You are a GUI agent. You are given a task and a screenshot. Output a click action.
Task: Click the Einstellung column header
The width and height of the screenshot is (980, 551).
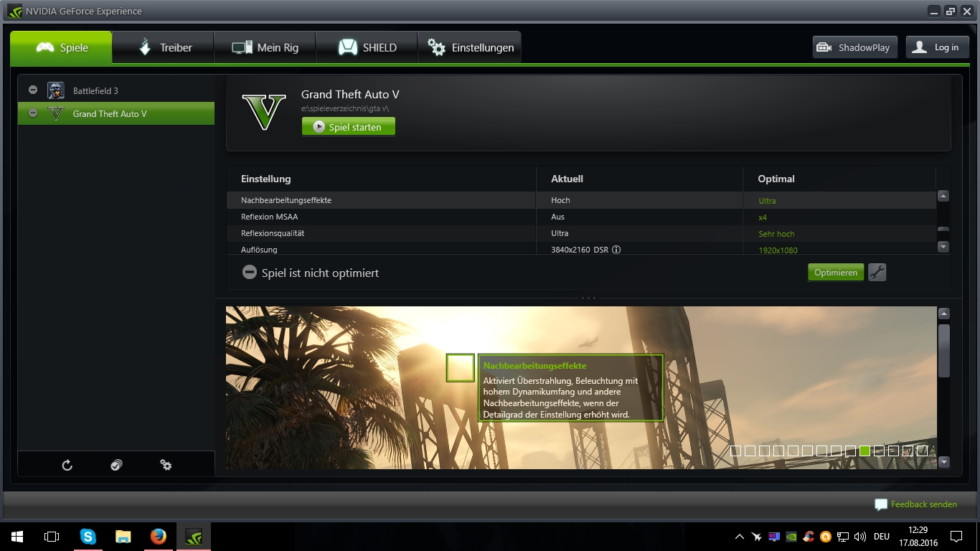coord(266,179)
